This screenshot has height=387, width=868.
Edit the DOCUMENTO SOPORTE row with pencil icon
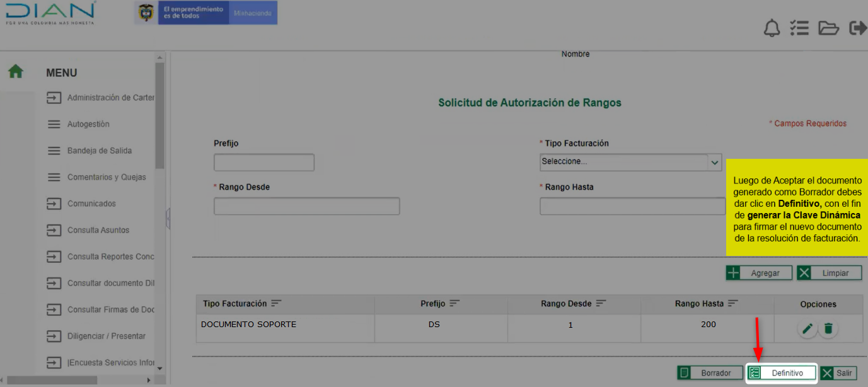[807, 328]
